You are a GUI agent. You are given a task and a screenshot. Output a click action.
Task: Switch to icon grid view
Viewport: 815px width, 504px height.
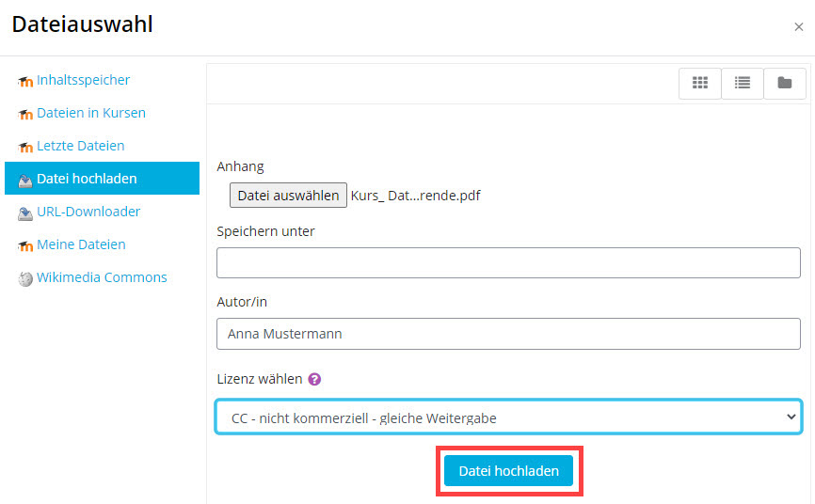[700, 83]
